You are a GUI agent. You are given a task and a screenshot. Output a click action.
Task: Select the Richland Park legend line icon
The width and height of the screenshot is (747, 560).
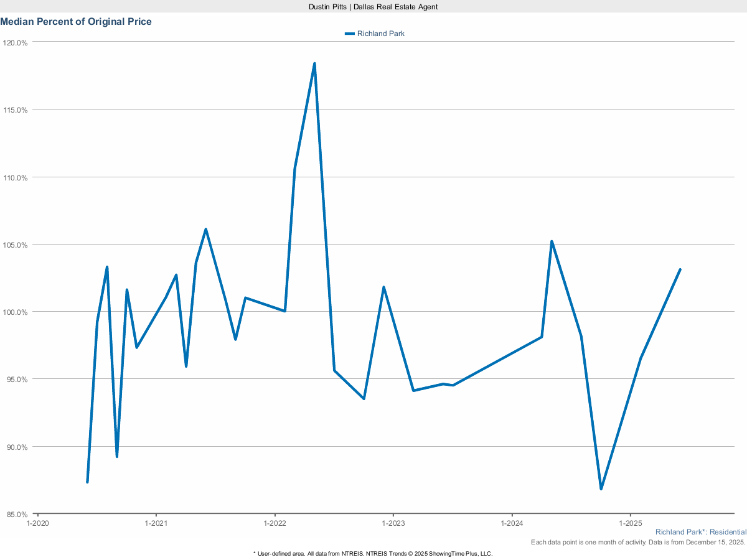(x=349, y=34)
